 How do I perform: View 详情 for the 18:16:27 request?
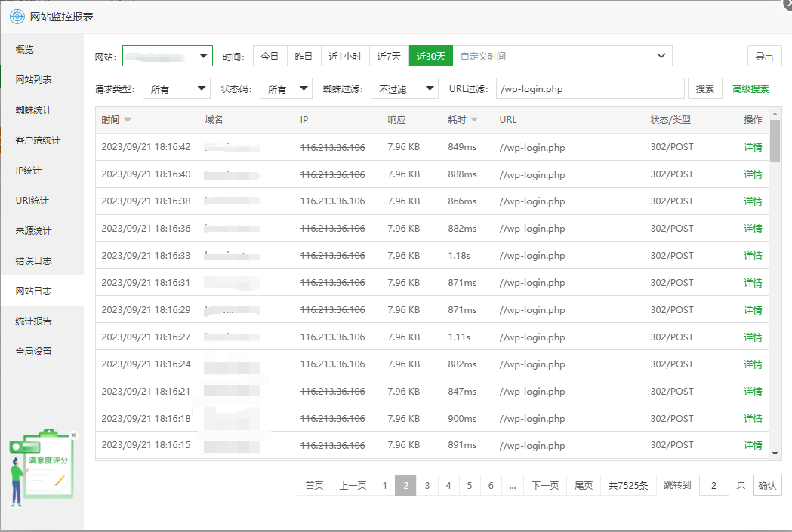(x=753, y=337)
